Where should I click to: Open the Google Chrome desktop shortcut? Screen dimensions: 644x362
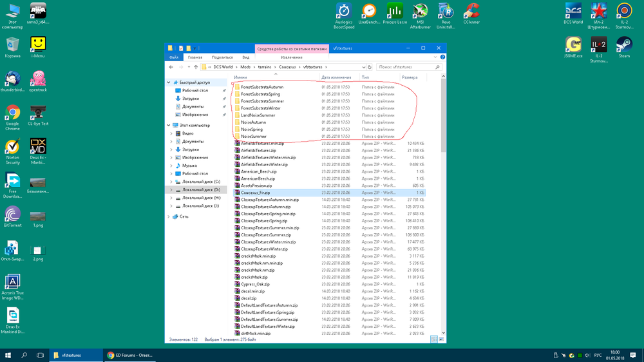tap(12, 113)
